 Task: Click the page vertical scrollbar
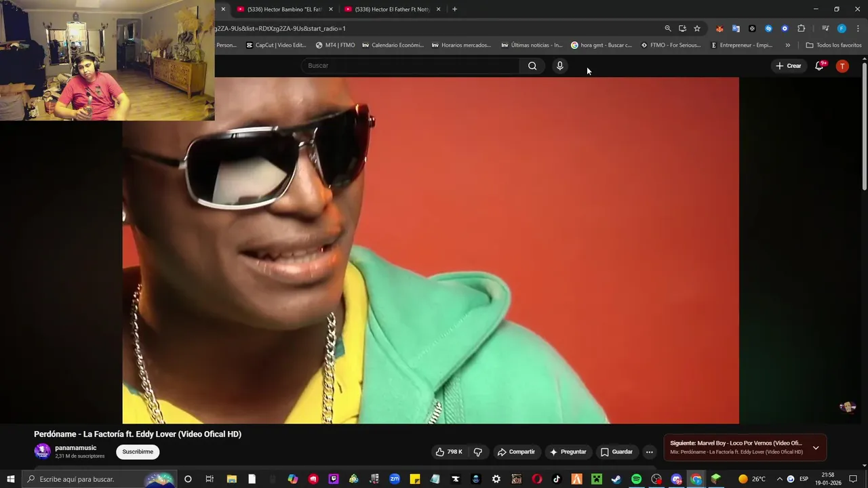(864, 125)
